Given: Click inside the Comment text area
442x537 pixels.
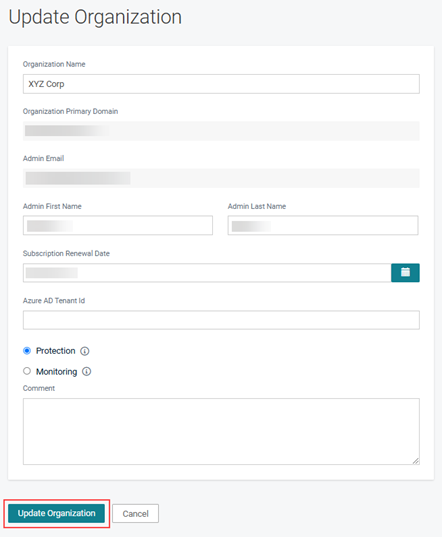Looking at the screenshot, I should click(x=221, y=432).
